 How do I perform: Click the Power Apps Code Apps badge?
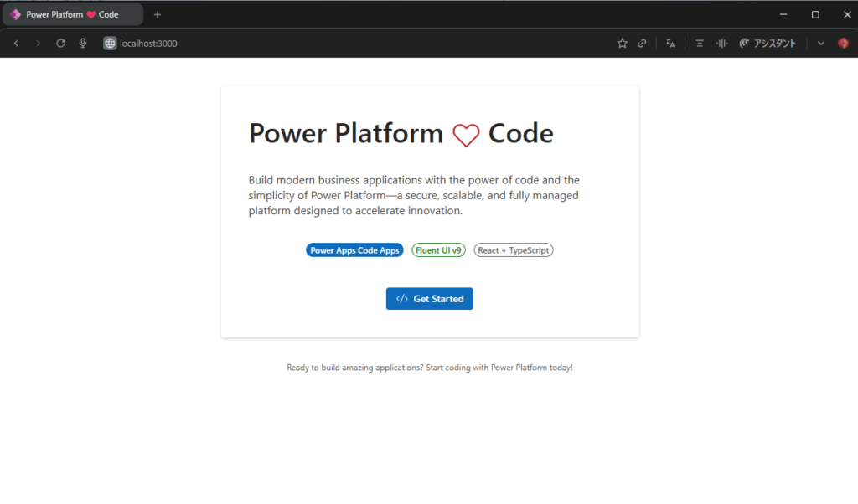click(x=354, y=250)
